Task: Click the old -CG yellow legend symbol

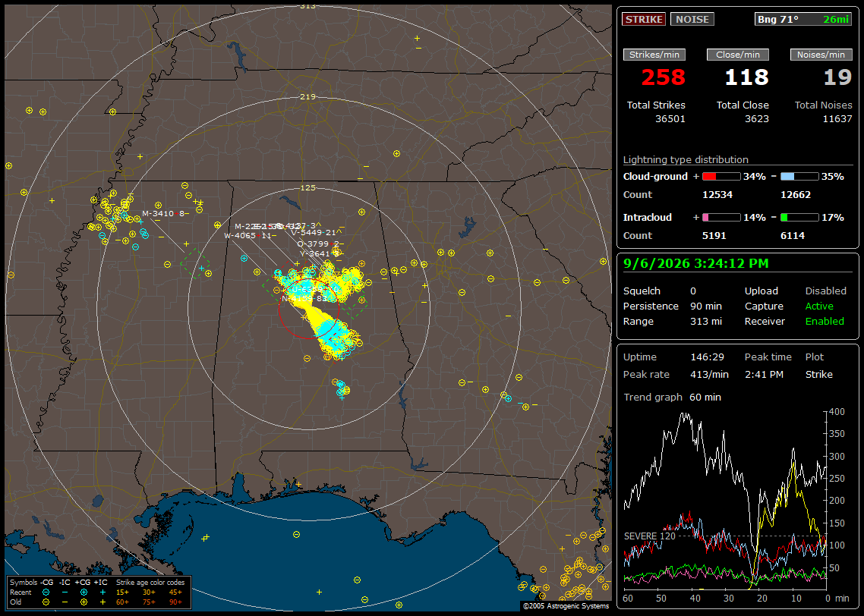Action: click(46, 602)
